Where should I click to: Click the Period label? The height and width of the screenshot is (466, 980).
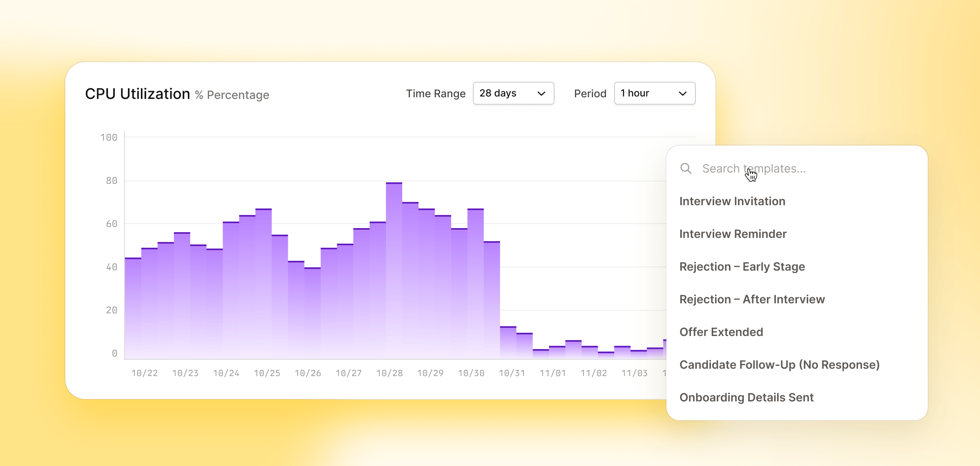[x=590, y=94]
